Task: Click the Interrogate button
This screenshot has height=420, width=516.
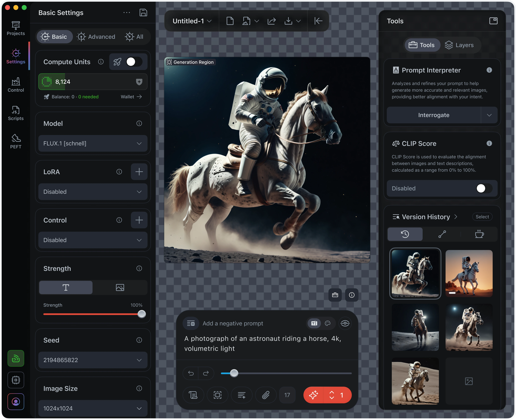Action: coord(433,115)
